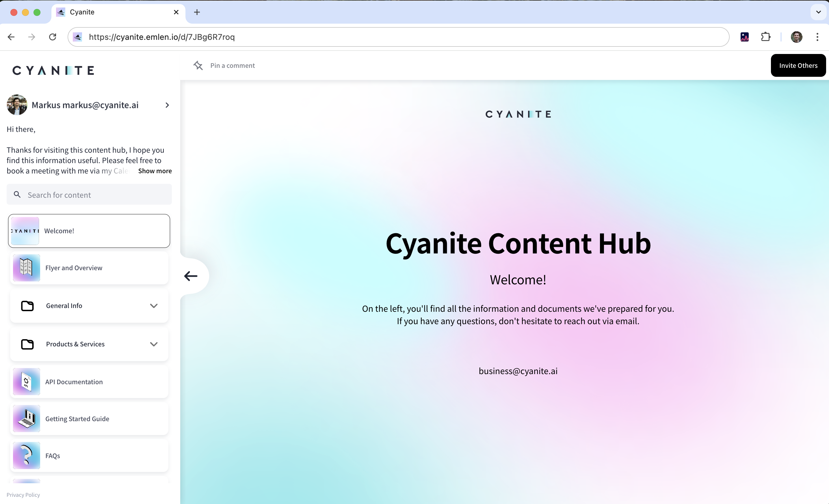The image size is (829, 504).
Task: Click the Invite Others button
Action: (798, 66)
